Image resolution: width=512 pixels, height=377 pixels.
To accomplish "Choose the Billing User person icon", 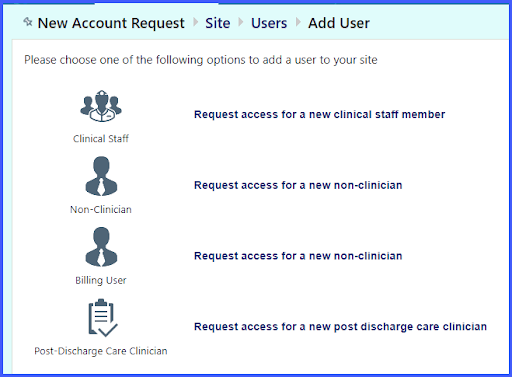I will [101, 247].
